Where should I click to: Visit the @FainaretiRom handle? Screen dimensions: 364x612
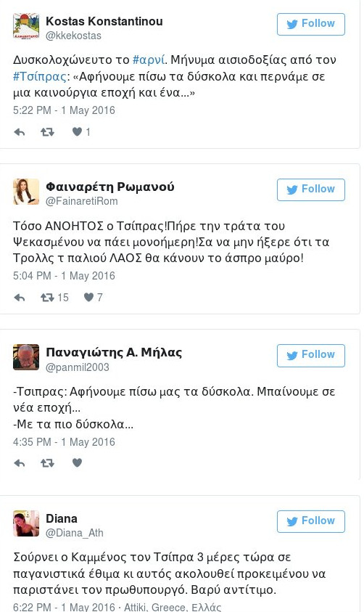(82, 201)
